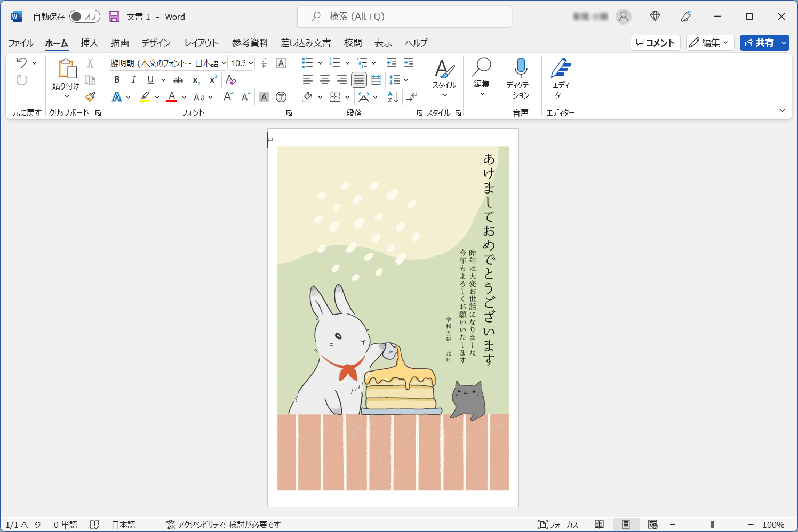798x532 pixels.
Task: Switch to Read Mode in the status bar
Action: click(599, 525)
